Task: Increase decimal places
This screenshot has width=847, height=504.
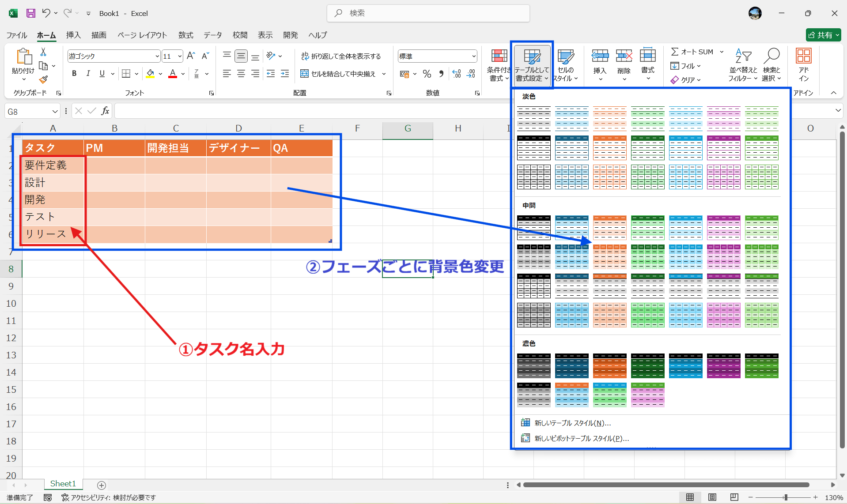Action: point(457,74)
